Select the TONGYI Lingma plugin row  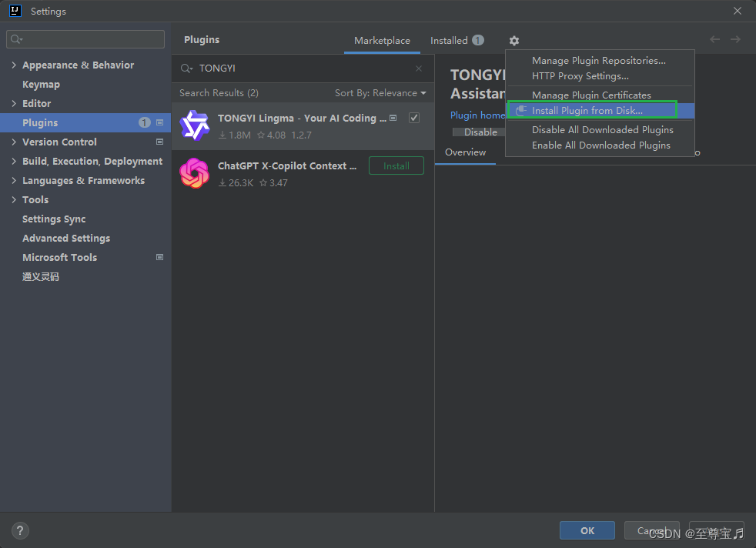(x=303, y=125)
